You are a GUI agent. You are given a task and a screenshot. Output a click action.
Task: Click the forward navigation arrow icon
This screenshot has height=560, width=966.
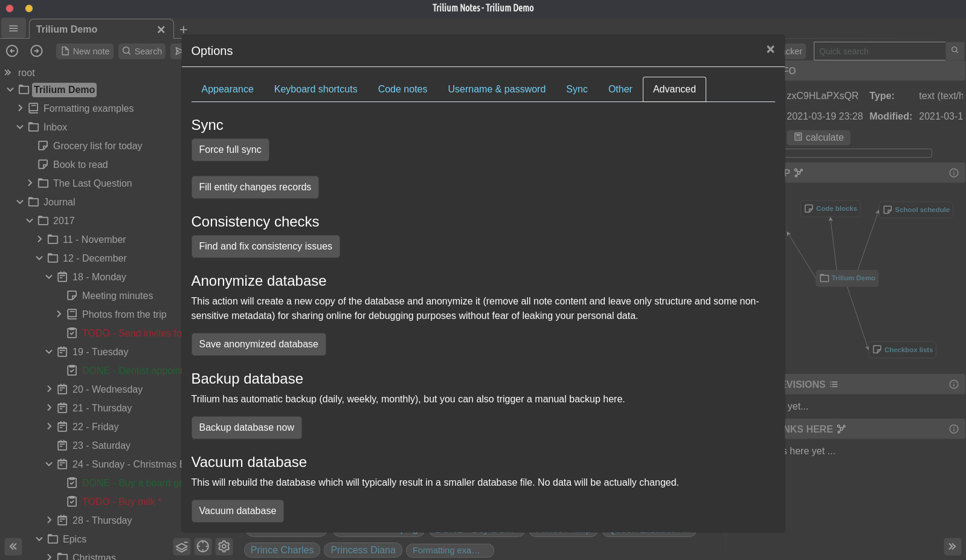pos(36,51)
